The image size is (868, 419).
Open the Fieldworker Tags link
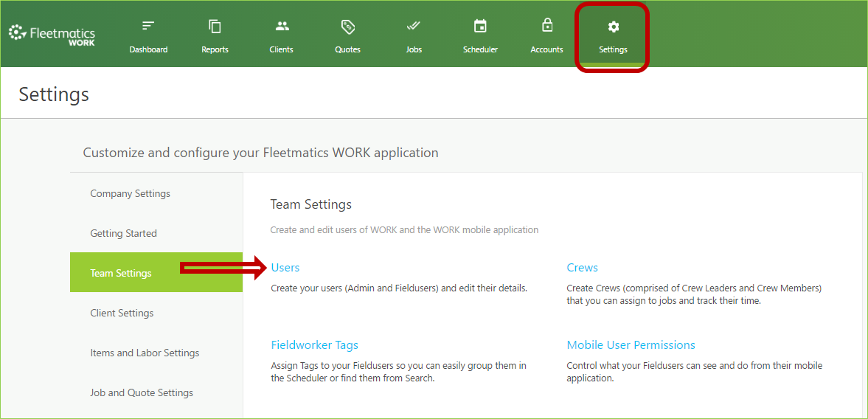pyautogui.click(x=314, y=345)
